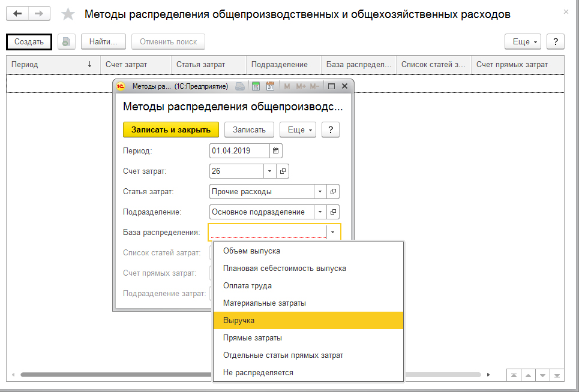Viewport: 579px width, 392px height.
Task: Click the Записать button
Action: click(249, 130)
